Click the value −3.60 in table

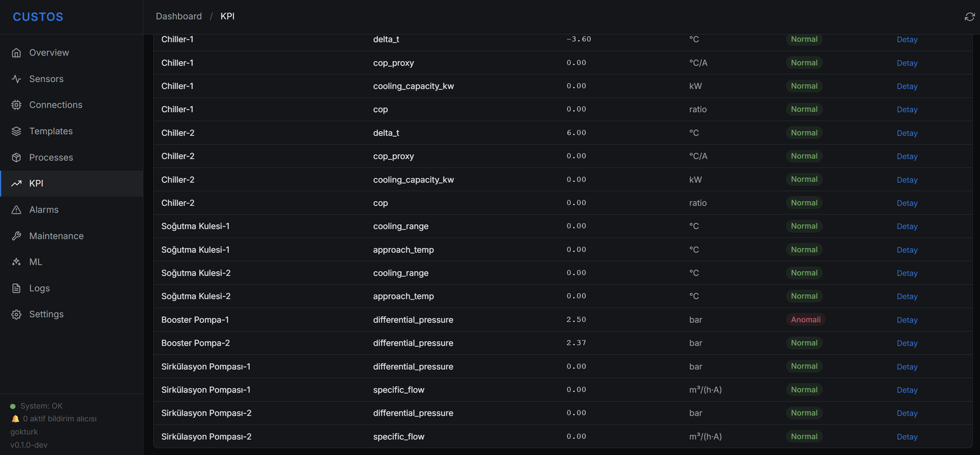579,39
